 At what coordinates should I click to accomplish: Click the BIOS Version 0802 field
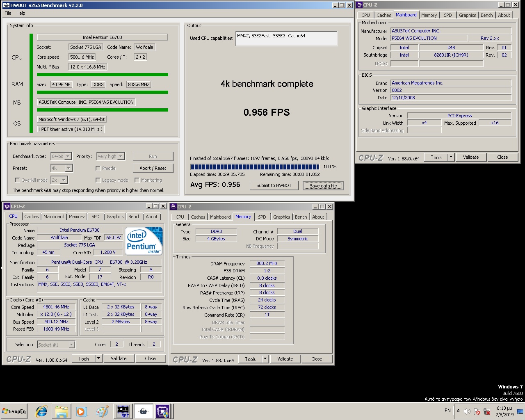[x=451, y=90]
